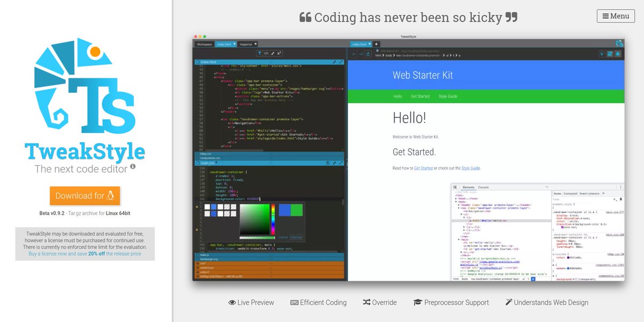Click the Download for Linux button
The image size is (644, 322).
[85, 196]
